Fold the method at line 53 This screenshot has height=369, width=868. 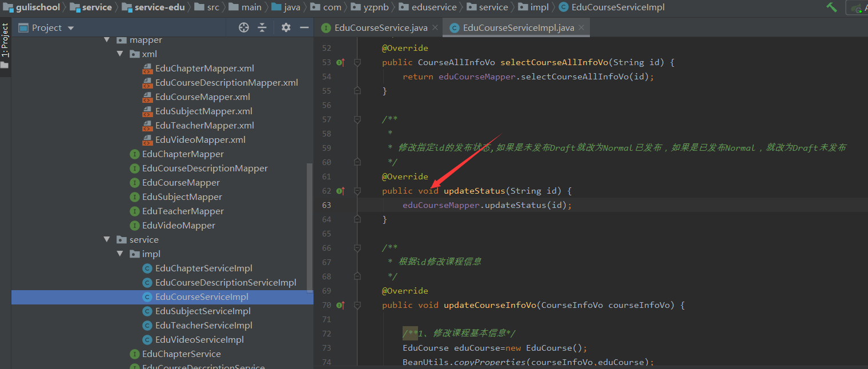tap(357, 62)
